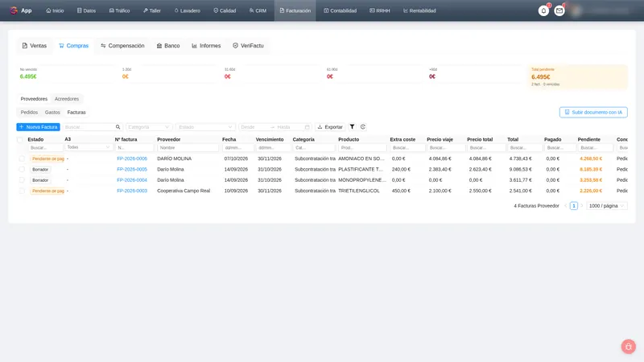Select the Pedidos sub-tab

point(29,112)
